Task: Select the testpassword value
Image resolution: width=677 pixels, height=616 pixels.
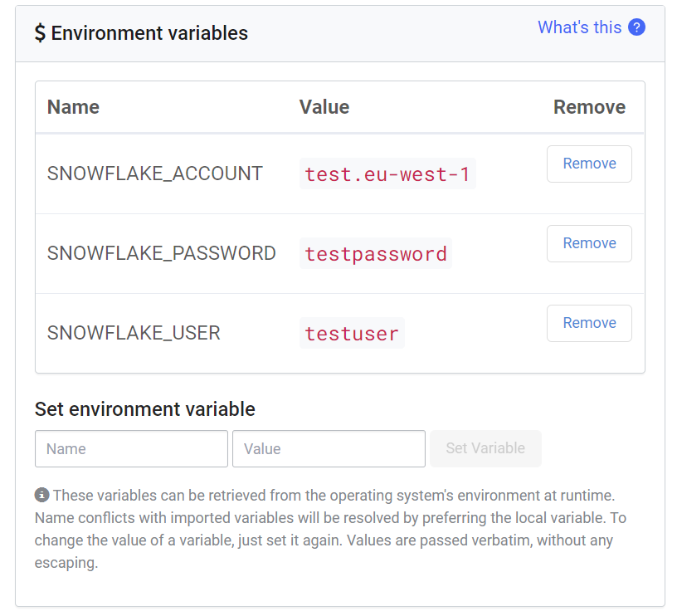Action: point(376,254)
